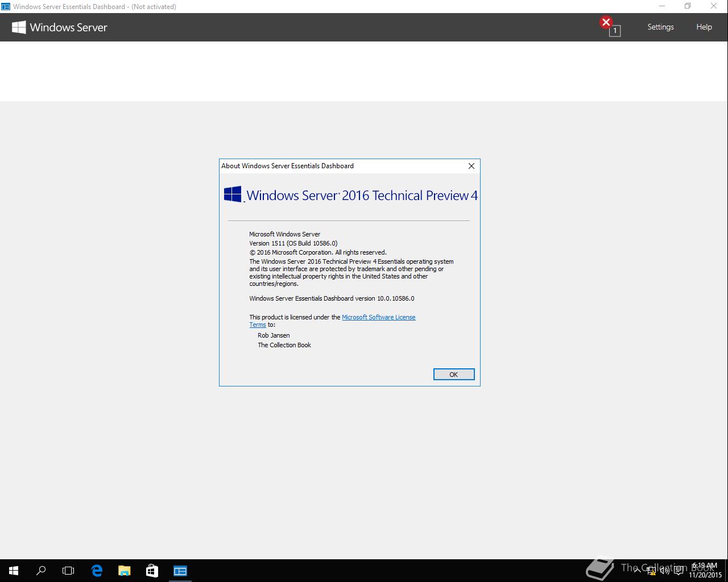Close the Essentials Dashboard window

[x=714, y=6]
